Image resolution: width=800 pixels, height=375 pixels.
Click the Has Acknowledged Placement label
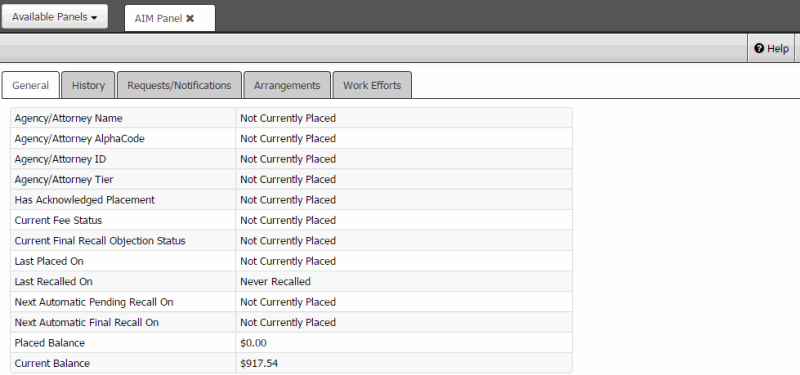(x=85, y=200)
